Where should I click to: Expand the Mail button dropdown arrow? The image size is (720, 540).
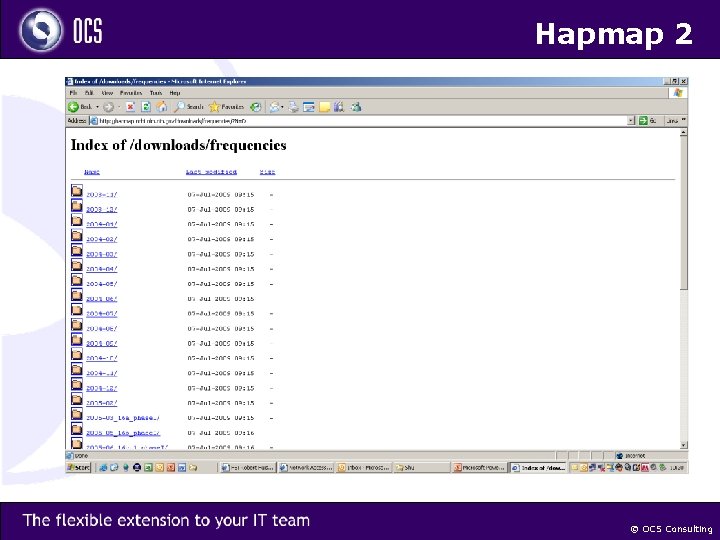click(282, 107)
